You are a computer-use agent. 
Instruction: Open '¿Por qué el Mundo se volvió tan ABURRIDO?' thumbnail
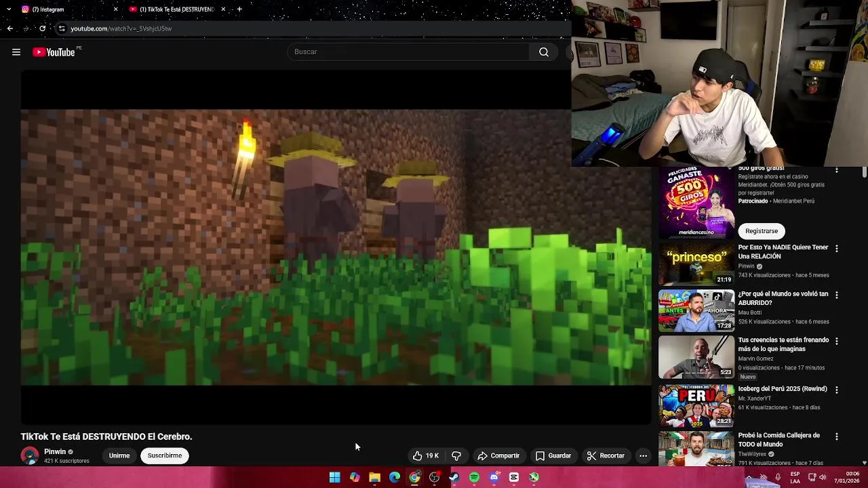[x=696, y=310]
